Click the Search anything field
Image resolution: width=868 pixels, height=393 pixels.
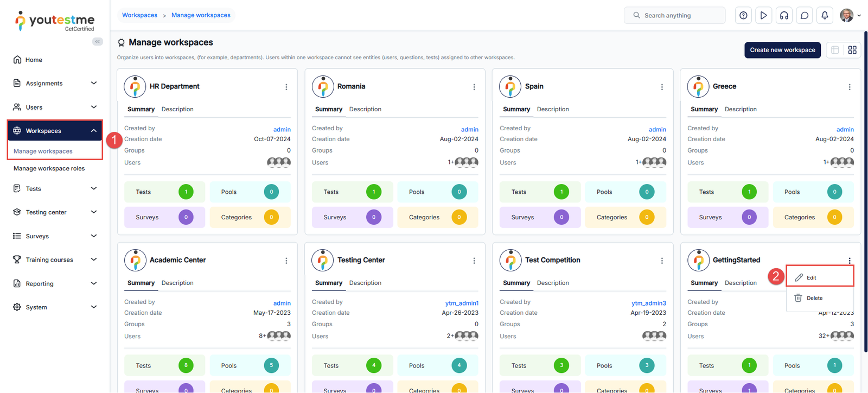point(674,16)
